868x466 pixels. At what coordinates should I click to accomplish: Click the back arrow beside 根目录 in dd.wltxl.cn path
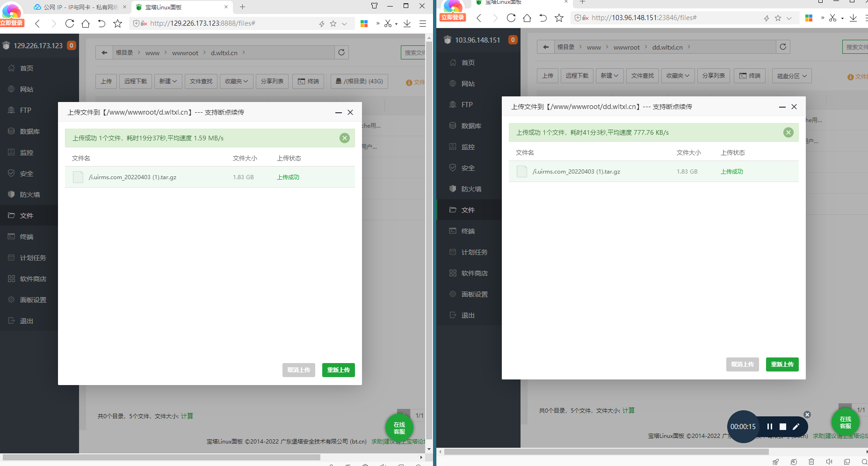coord(546,47)
